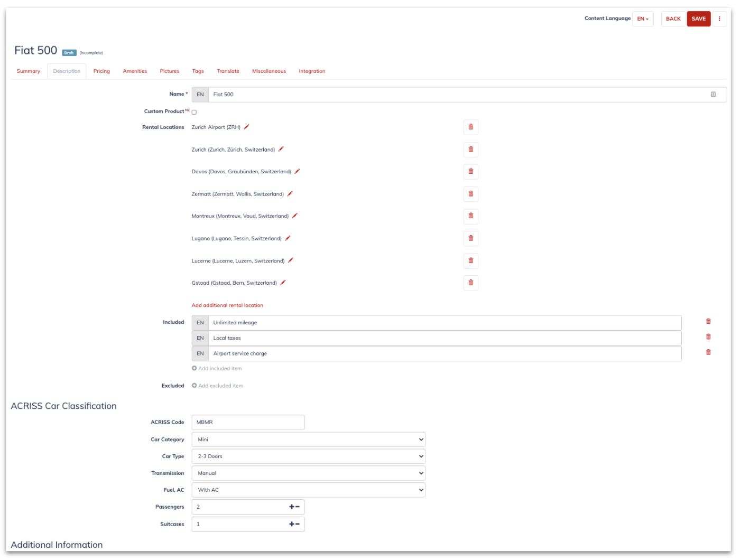This screenshot has height=560, width=741.
Task: Delete Zurich Airport (ZRH) rental location
Action: [x=470, y=127]
